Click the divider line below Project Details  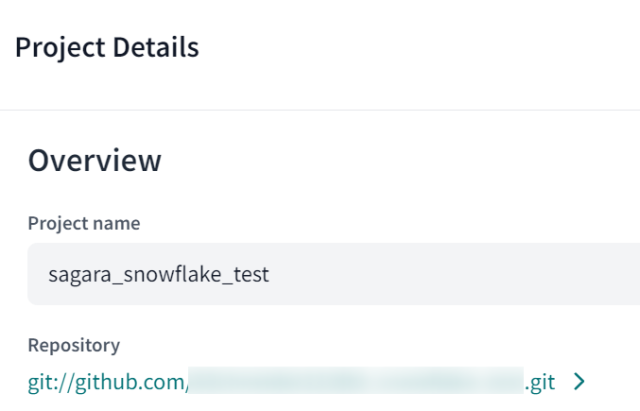[x=320, y=110]
